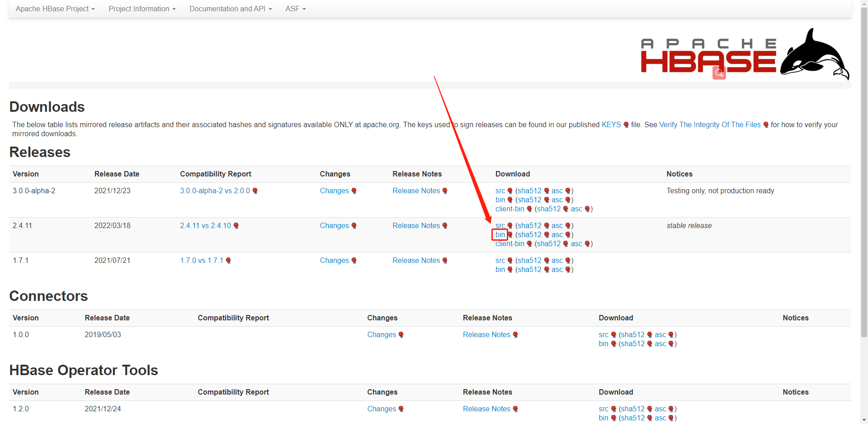This screenshot has width=868, height=424.
Task: Expand the ASF menu
Action: click(296, 9)
